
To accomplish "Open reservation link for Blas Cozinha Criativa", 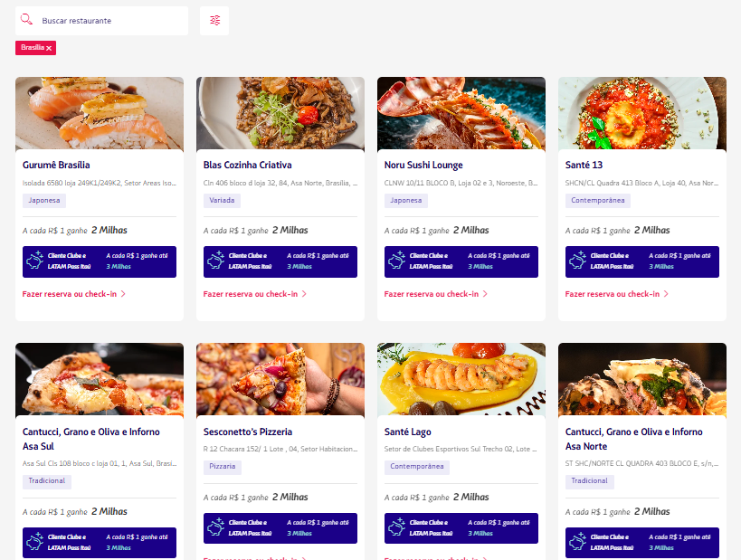I will click(x=250, y=294).
